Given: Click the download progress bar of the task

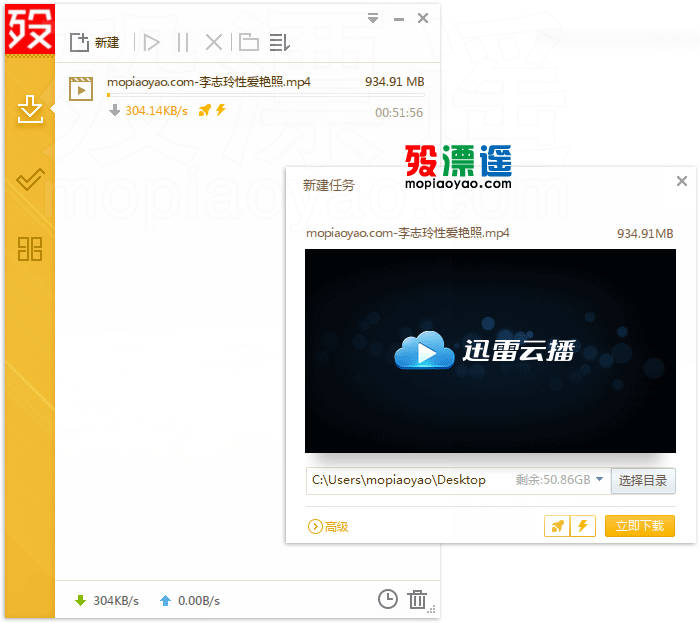Looking at the screenshot, I should click(x=266, y=95).
